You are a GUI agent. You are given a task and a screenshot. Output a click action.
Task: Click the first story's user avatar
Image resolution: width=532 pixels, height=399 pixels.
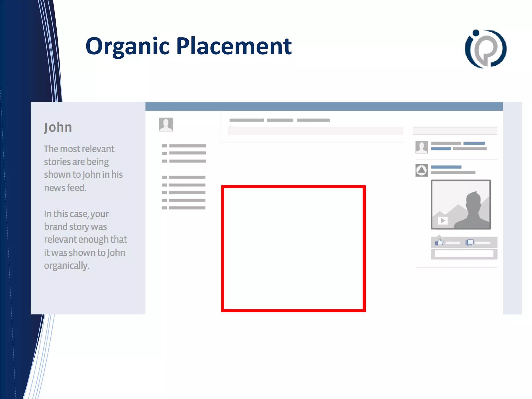click(421, 147)
